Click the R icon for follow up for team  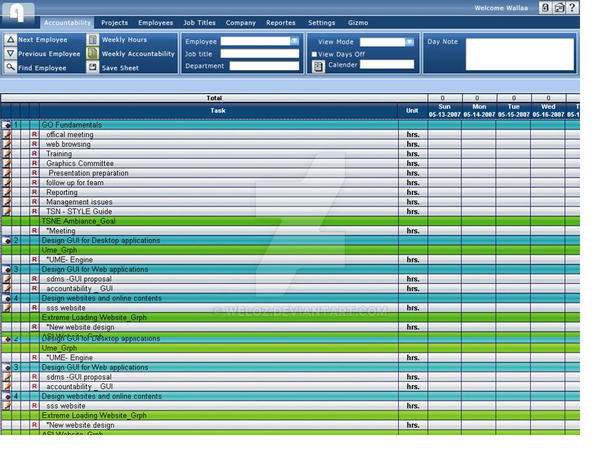tap(34, 183)
